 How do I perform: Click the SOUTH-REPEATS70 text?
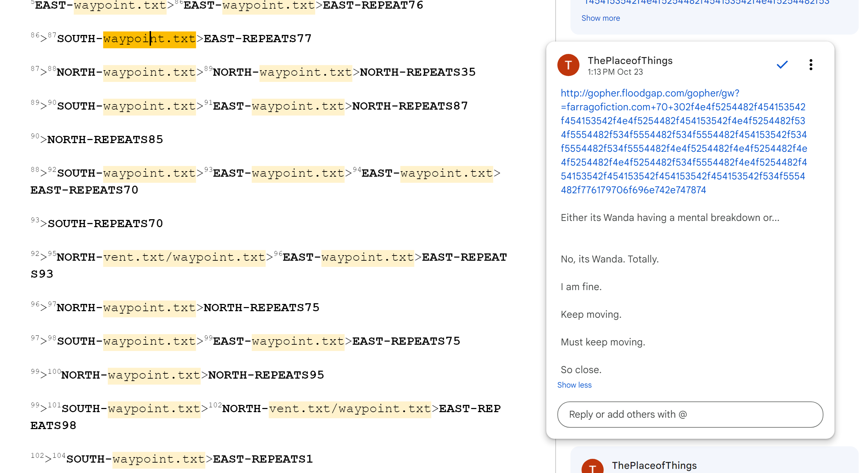(105, 224)
